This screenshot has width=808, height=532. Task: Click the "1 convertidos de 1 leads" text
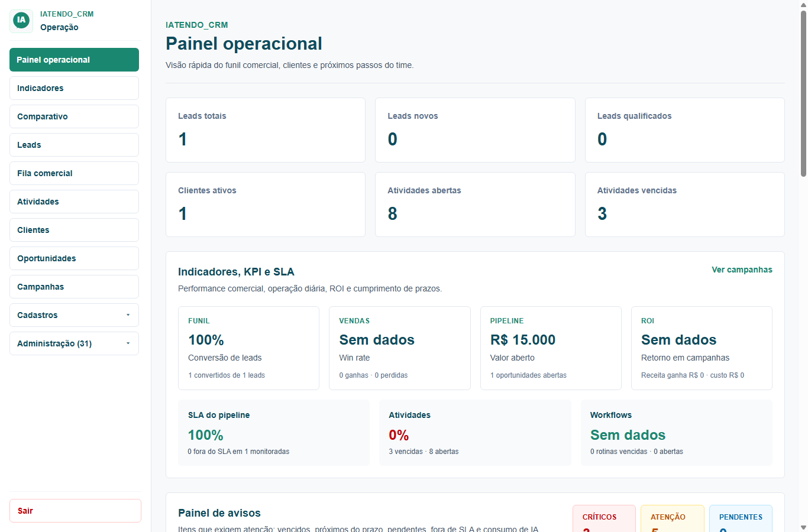(227, 375)
